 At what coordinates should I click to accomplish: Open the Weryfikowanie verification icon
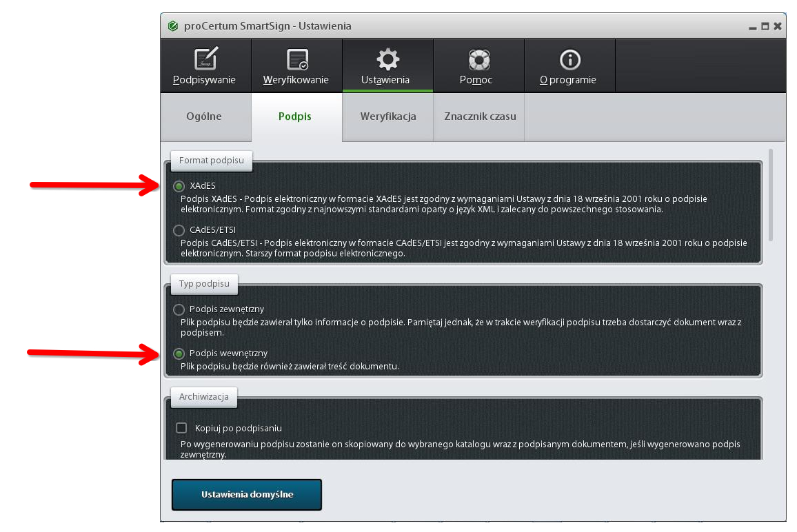click(x=296, y=60)
